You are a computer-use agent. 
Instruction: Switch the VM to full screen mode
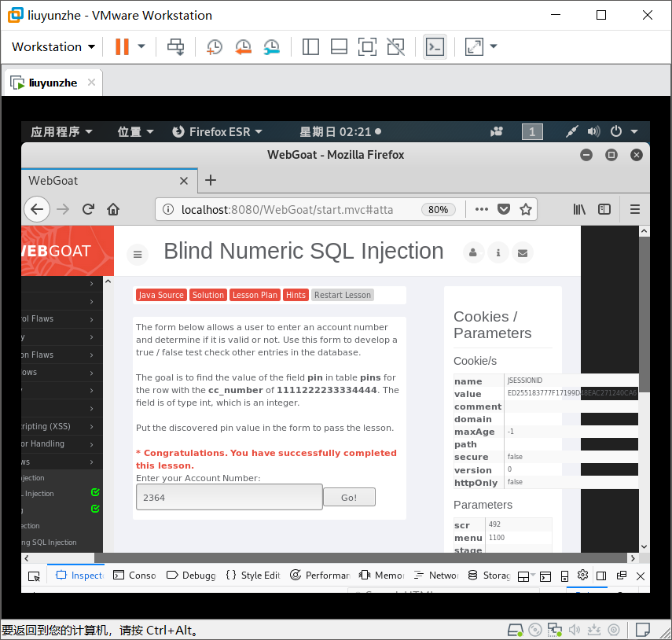pyautogui.click(x=367, y=46)
